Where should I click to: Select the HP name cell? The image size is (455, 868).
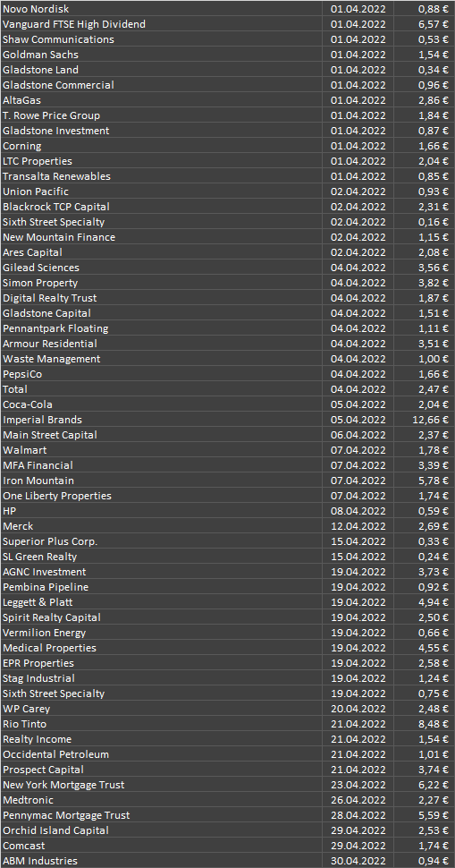[x=162, y=512]
